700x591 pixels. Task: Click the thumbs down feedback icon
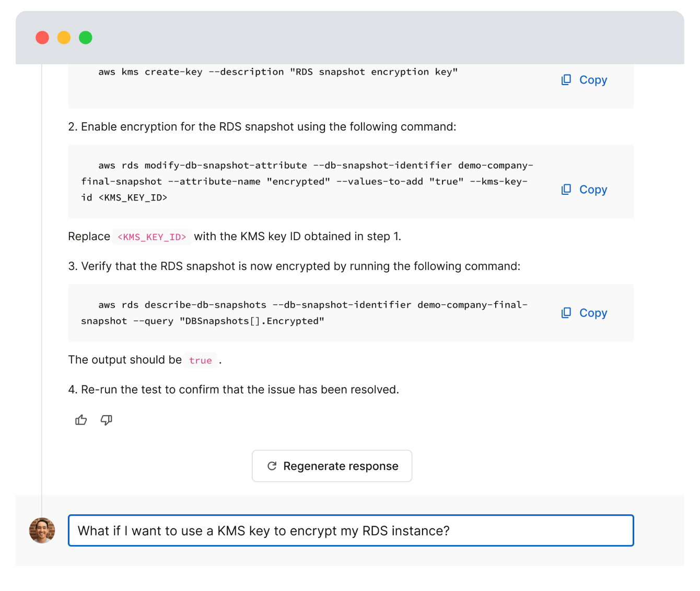coord(106,420)
